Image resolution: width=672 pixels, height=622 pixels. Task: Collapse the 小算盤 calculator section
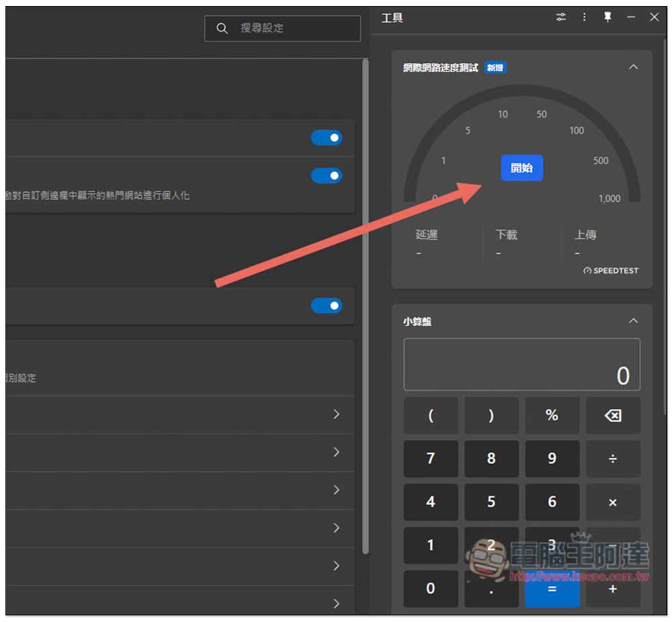point(633,321)
